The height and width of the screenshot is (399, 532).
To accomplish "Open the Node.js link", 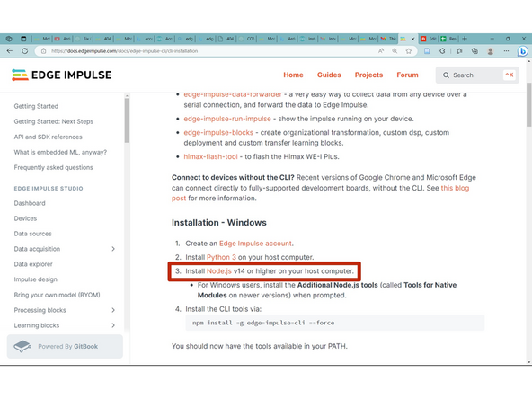I will pos(219,271).
